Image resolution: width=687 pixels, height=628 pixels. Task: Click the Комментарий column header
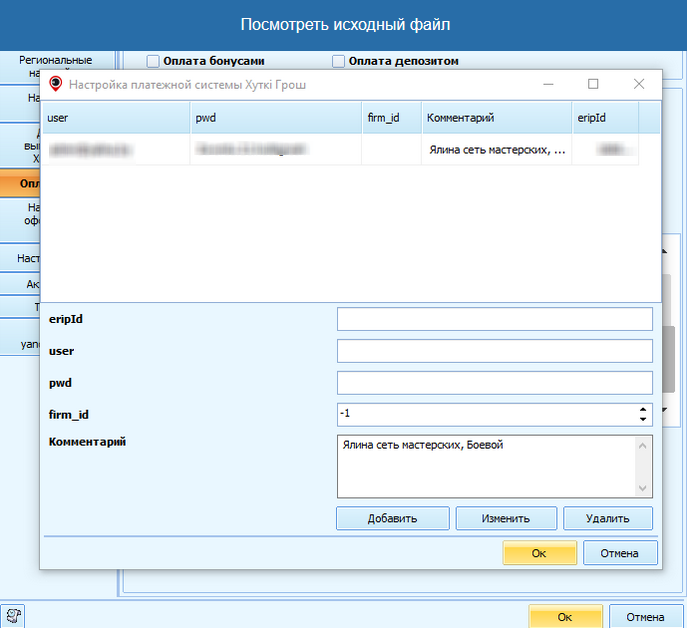click(x=495, y=118)
